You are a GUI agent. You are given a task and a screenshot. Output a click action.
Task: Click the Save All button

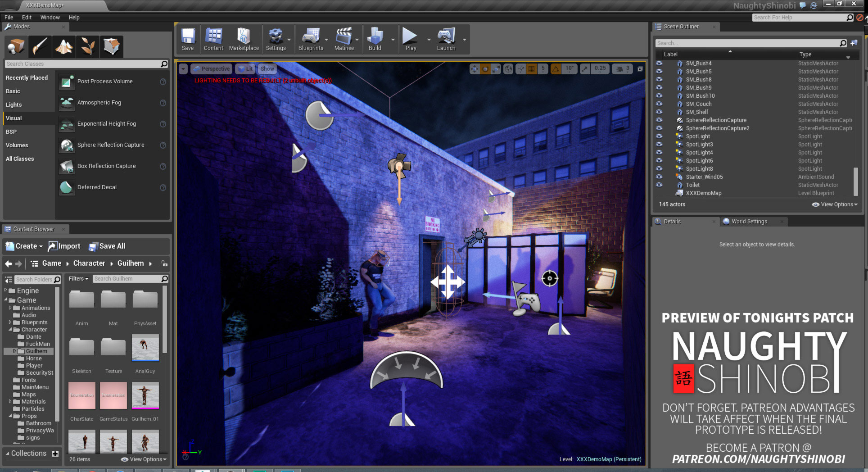tap(107, 246)
